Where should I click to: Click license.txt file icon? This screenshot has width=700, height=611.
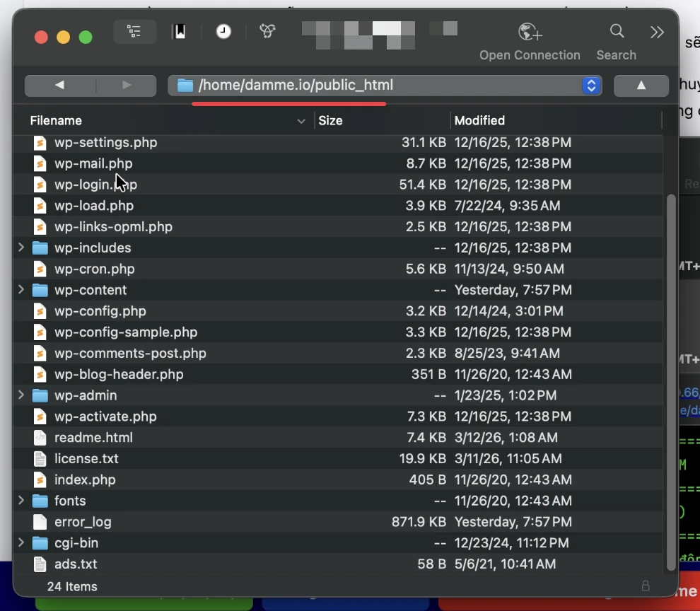(x=40, y=458)
